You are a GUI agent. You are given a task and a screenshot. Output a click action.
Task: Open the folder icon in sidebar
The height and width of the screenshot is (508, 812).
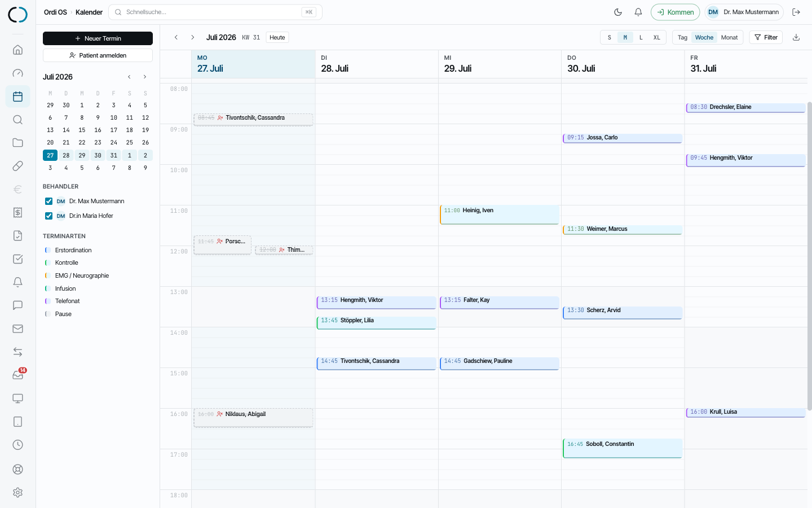pyautogui.click(x=17, y=143)
